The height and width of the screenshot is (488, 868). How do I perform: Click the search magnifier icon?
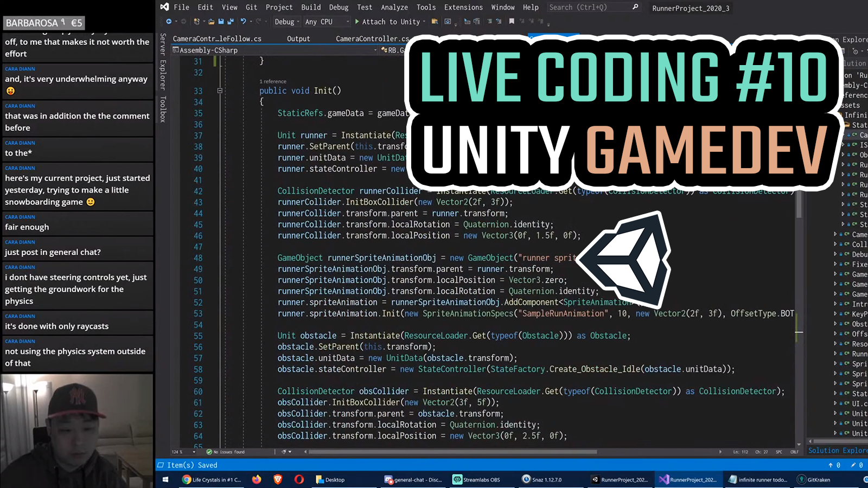tap(635, 7)
